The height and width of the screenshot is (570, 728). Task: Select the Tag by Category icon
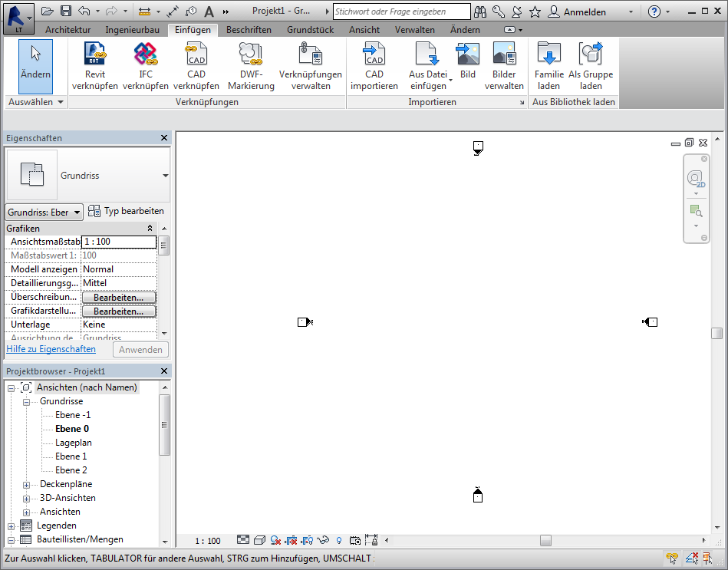click(191, 12)
